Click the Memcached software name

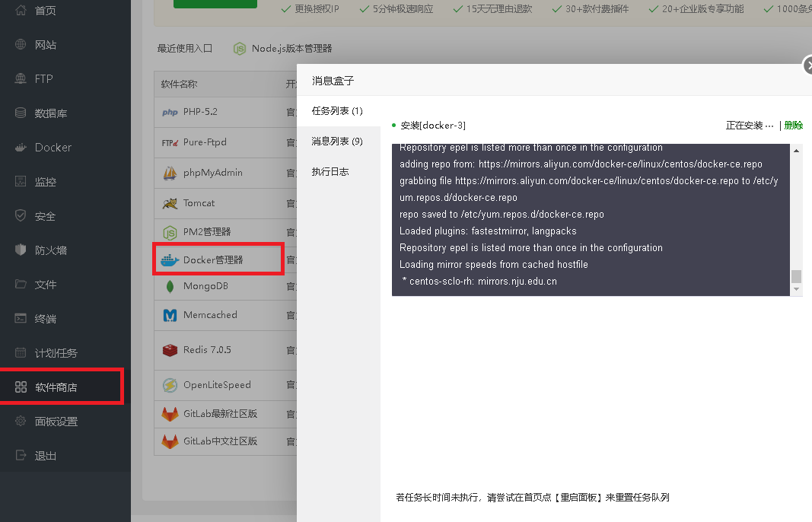tap(210, 315)
